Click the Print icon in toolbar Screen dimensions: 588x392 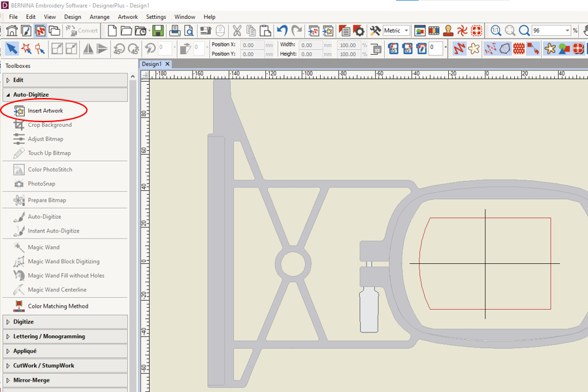(x=175, y=31)
